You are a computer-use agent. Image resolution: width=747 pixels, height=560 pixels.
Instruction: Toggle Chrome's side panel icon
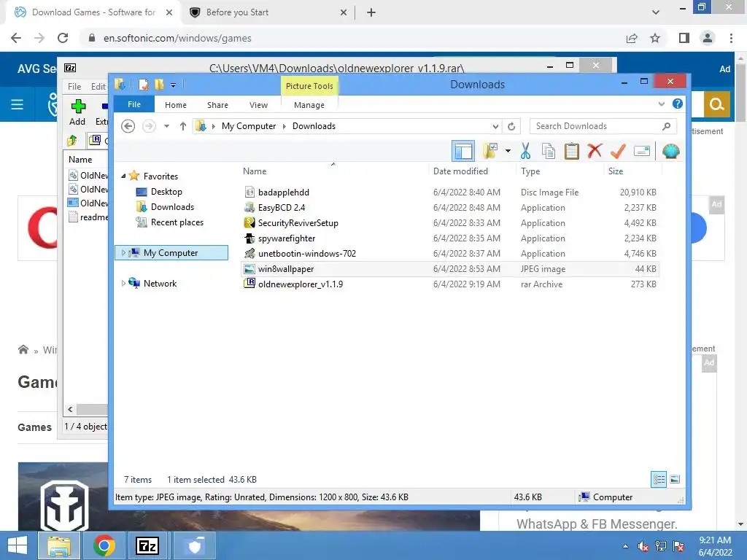(684, 38)
